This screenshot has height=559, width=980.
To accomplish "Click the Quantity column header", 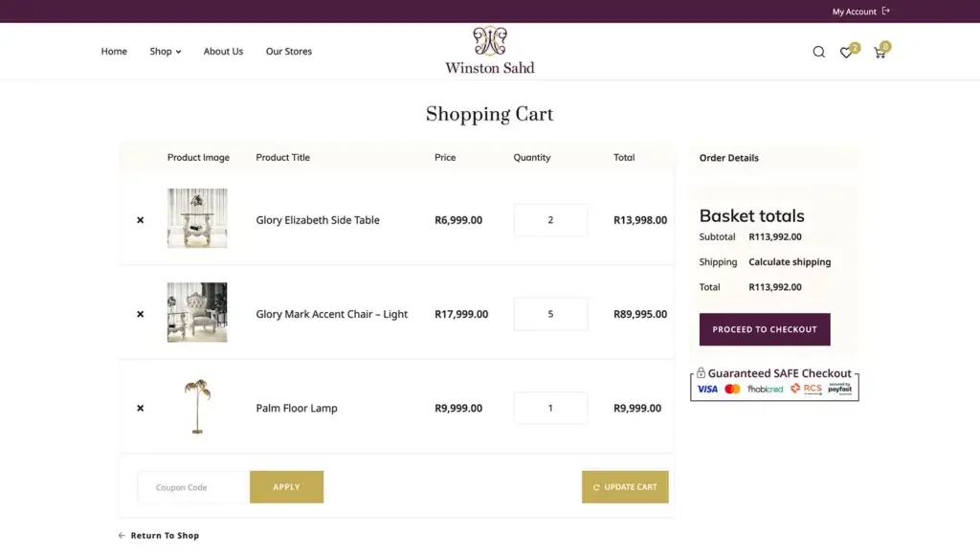I will [532, 158].
